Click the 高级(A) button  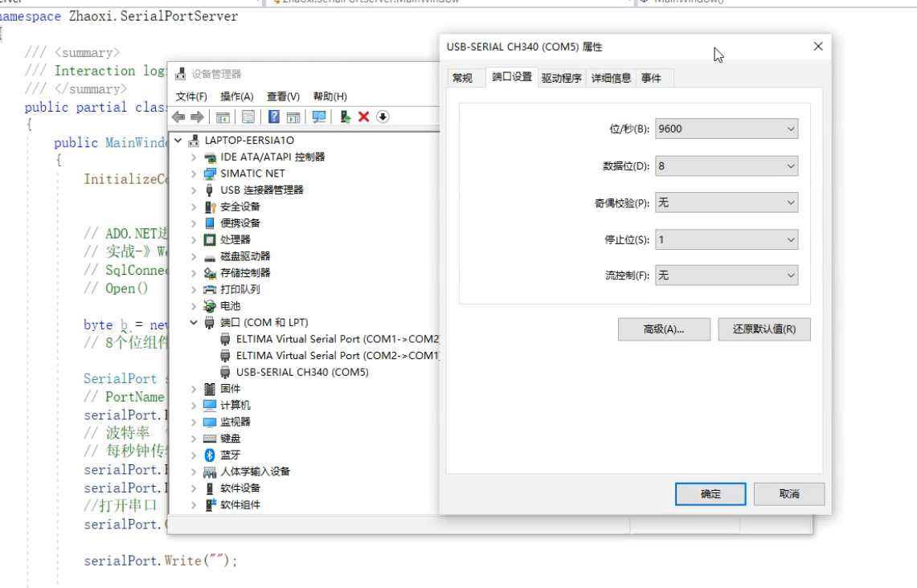[664, 329]
